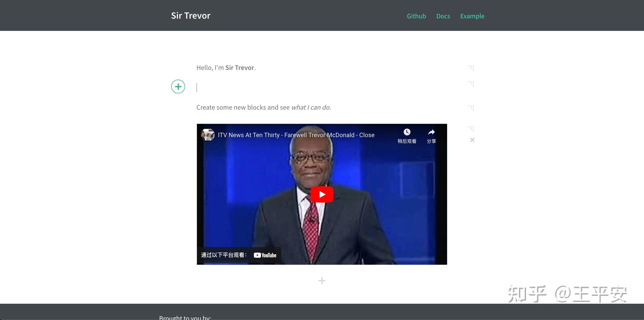Click the 'Create some new blocks' paragraph
Viewport: 644px width, 320px height.
point(264,108)
